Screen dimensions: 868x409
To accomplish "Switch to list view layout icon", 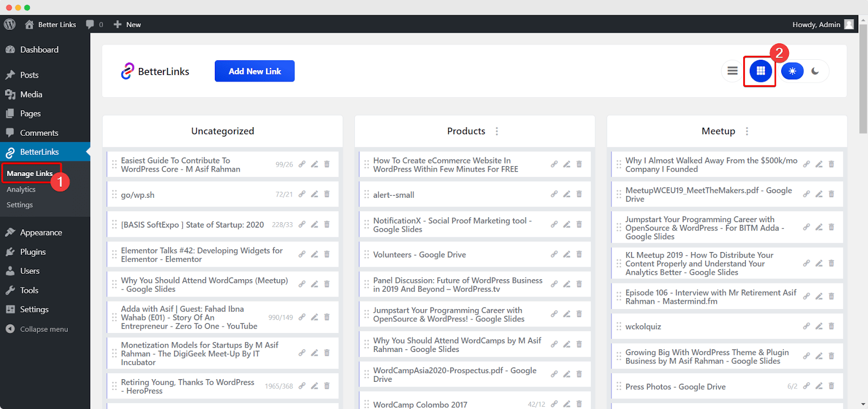I will tap(732, 71).
